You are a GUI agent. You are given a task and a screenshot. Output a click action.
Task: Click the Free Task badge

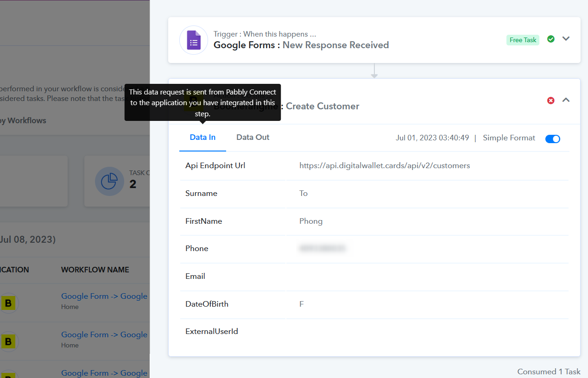(523, 40)
